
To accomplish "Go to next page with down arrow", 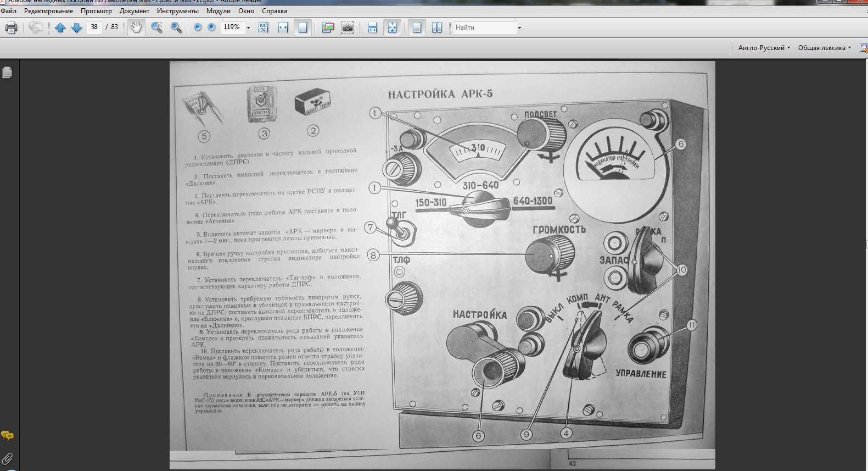I will tap(77, 27).
